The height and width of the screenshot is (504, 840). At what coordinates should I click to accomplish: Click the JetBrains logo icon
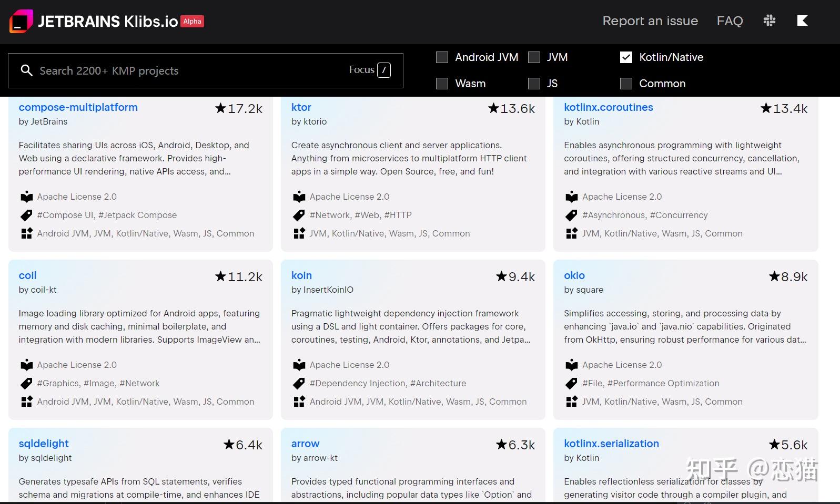21,22
